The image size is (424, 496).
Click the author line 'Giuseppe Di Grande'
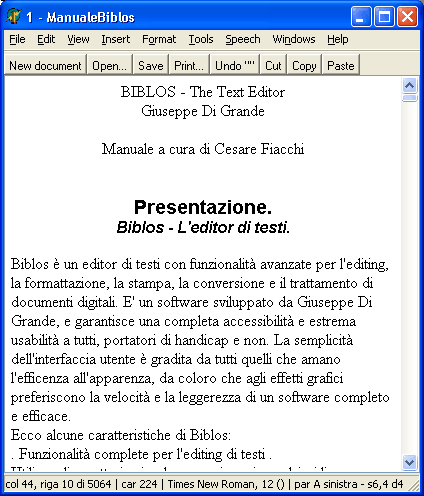tap(203, 111)
